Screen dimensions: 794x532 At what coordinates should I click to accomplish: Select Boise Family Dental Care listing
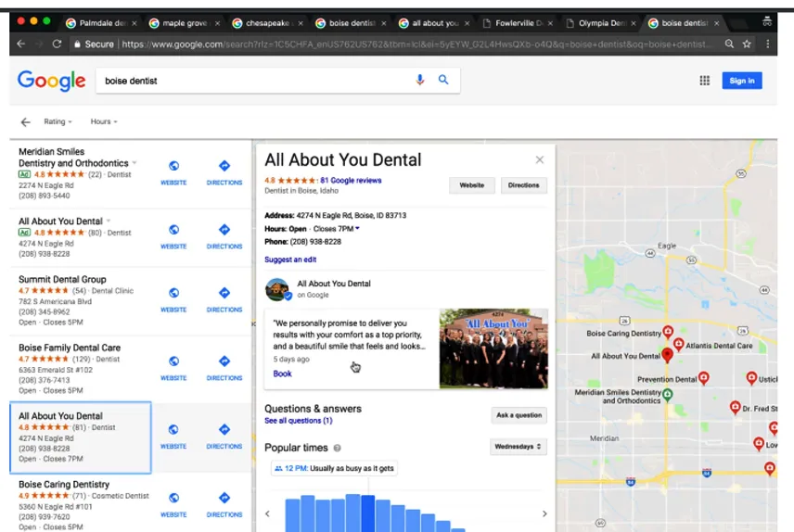(80, 369)
